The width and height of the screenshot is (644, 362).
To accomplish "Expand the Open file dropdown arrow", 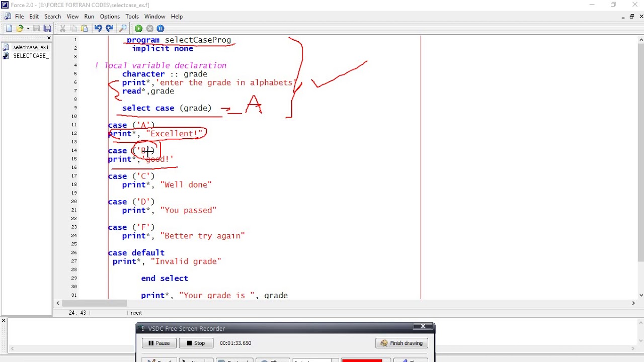I will tap(28, 29).
